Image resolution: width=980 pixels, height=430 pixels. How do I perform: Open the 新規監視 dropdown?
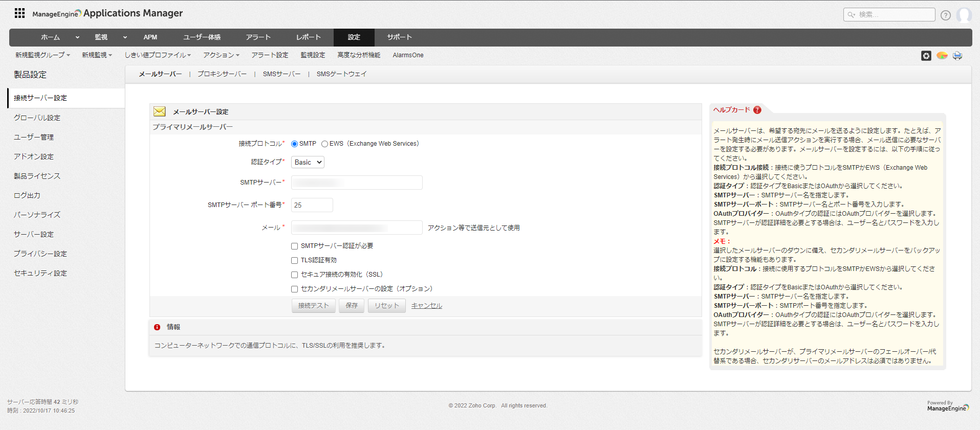[x=97, y=55]
